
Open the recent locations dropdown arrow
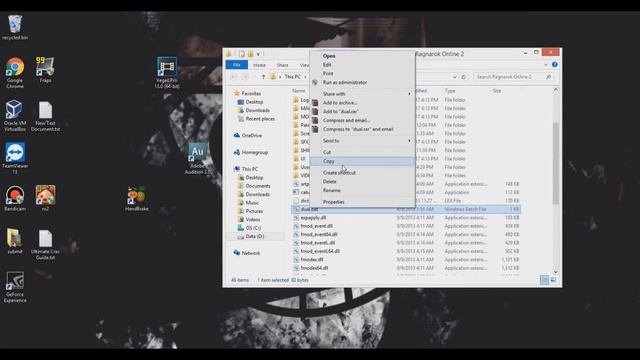(254, 77)
